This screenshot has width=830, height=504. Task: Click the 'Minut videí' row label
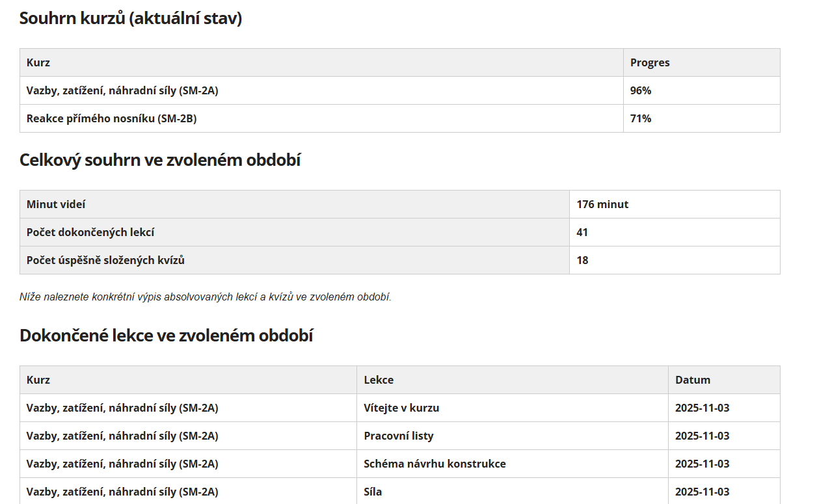click(295, 204)
